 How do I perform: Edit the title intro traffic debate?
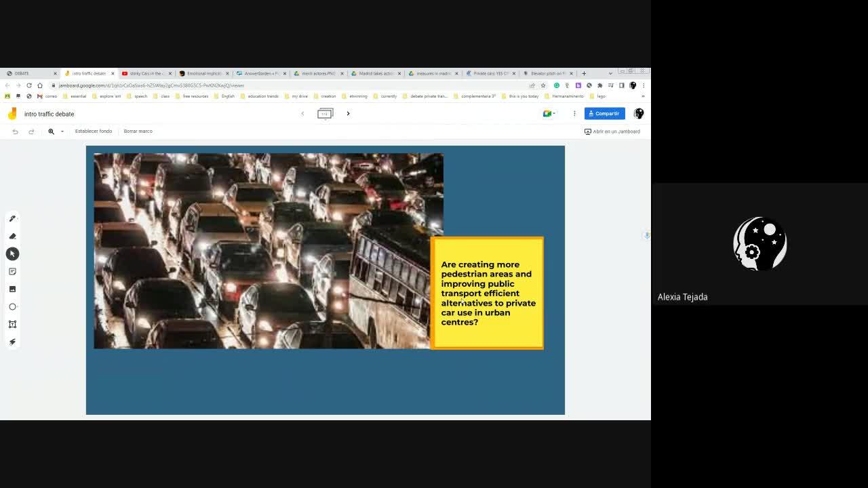tap(49, 114)
